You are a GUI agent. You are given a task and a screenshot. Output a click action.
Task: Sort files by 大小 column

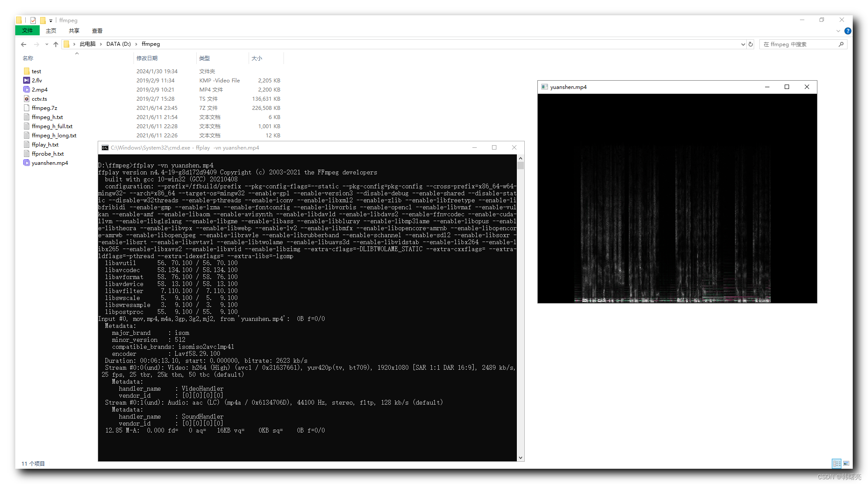point(257,58)
